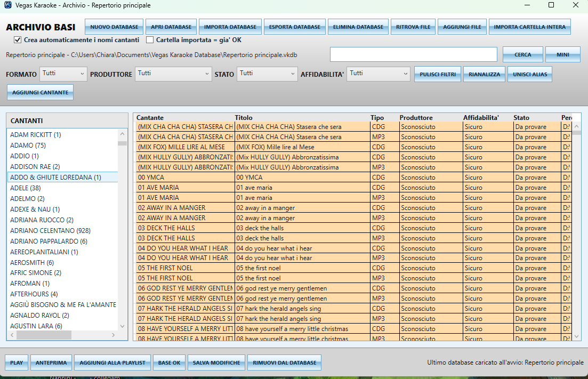Click PULISCI FILTRI button
The width and height of the screenshot is (588, 379).
point(438,74)
